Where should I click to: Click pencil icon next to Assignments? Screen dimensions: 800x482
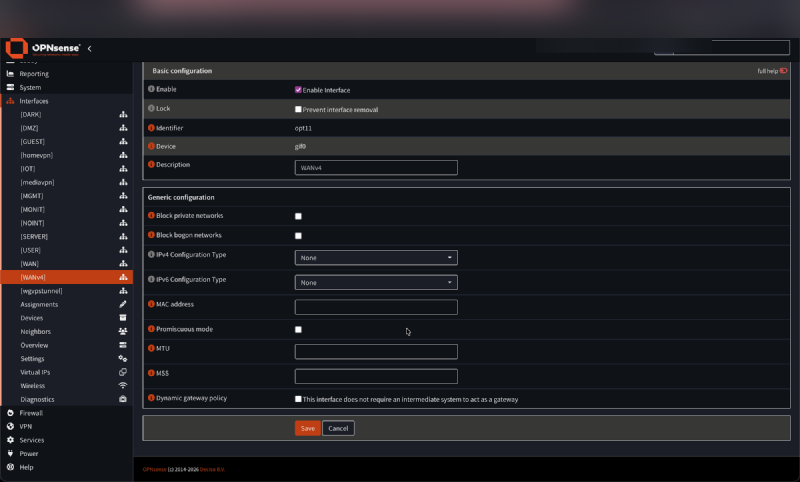click(123, 304)
